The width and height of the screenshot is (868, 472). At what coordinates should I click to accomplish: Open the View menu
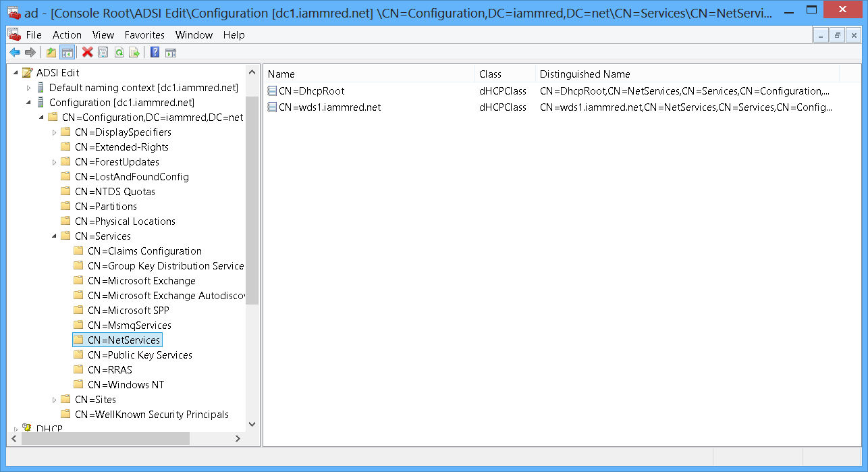click(x=103, y=34)
